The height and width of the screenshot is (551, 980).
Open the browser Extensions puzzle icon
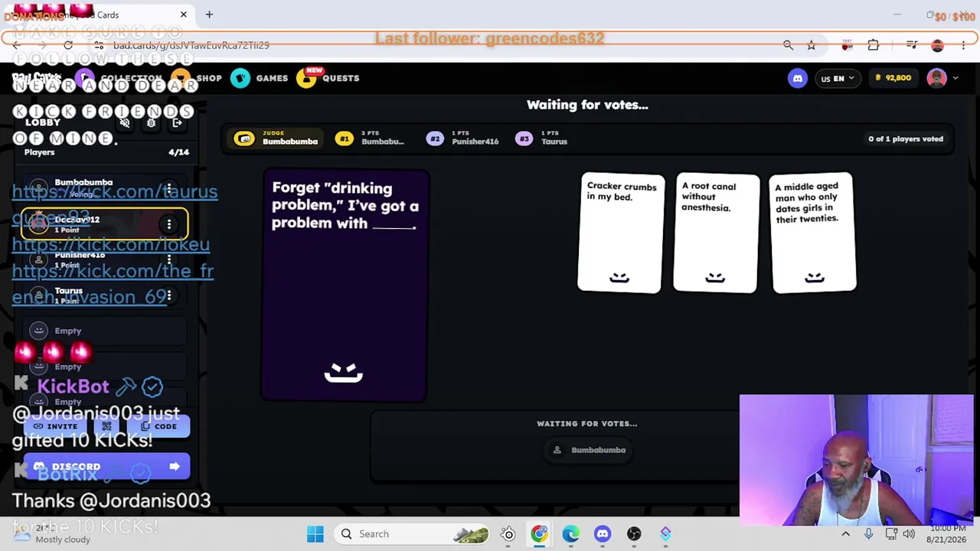pos(874,45)
